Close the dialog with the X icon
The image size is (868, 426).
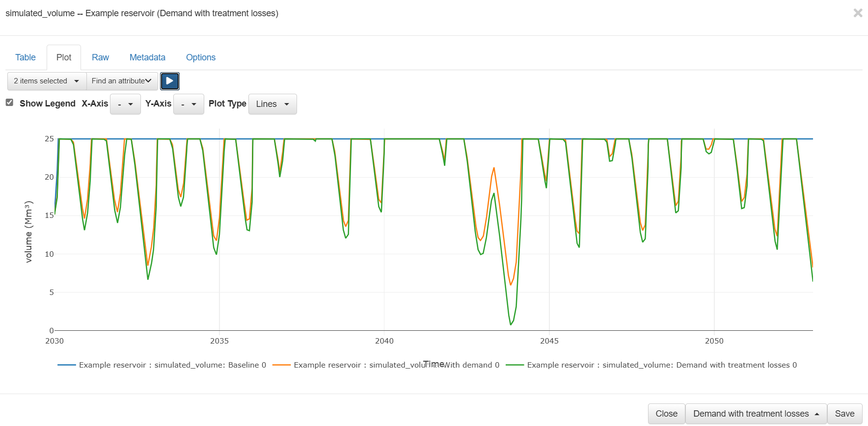pos(858,13)
